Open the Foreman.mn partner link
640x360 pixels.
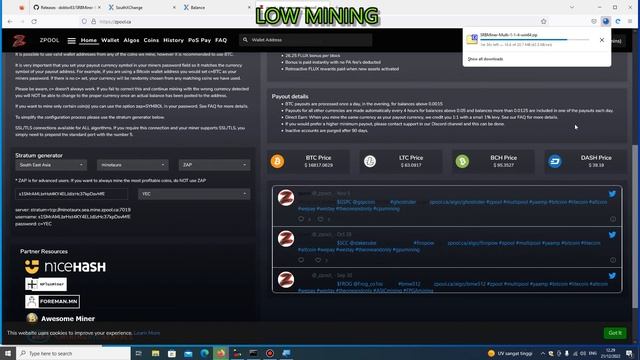point(52,301)
